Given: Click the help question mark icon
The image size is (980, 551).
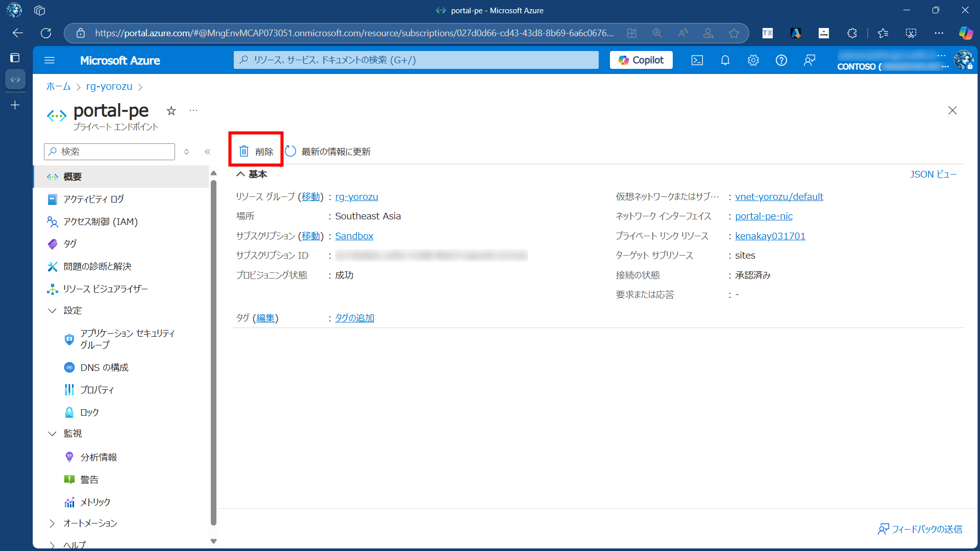Looking at the screenshot, I should point(781,60).
